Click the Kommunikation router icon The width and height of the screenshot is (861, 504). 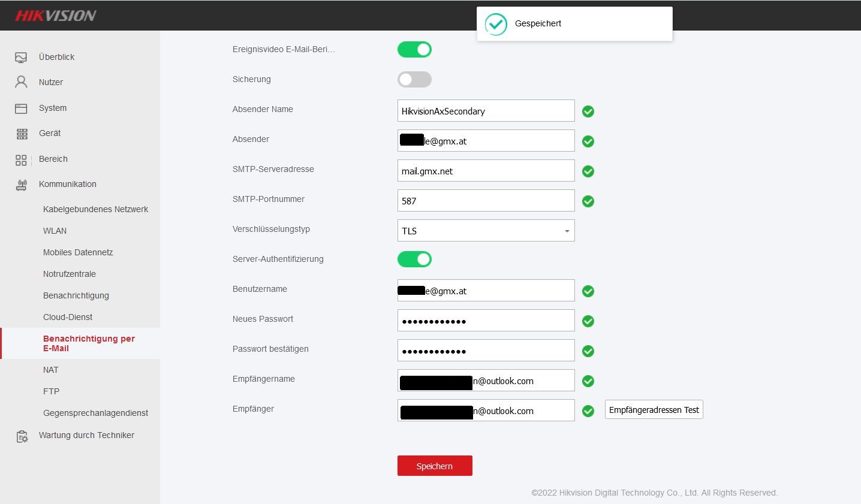click(x=21, y=185)
